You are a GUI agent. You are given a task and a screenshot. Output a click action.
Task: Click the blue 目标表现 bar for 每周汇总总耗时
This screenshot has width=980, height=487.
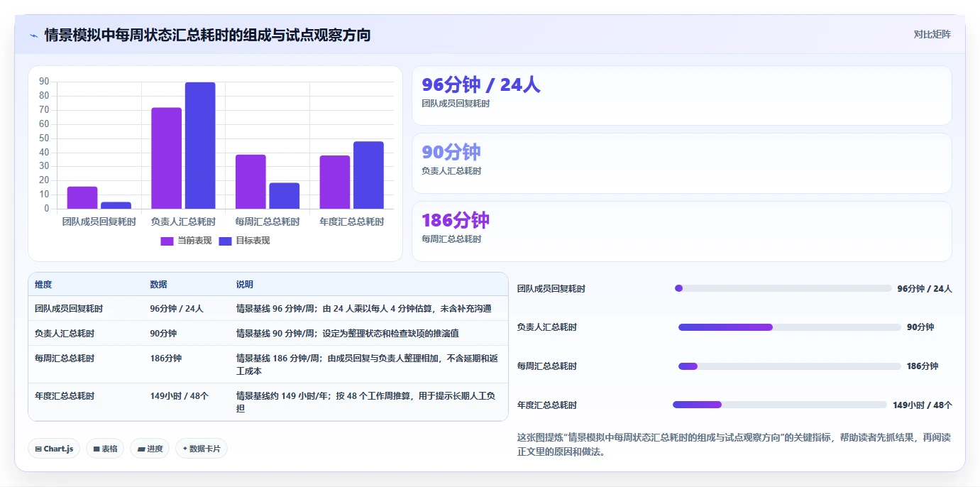[284, 196]
